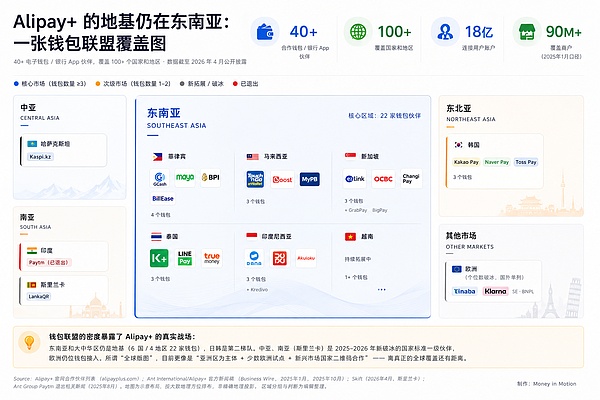
Task: Click the Singapore flag icon
Action: click(x=351, y=156)
